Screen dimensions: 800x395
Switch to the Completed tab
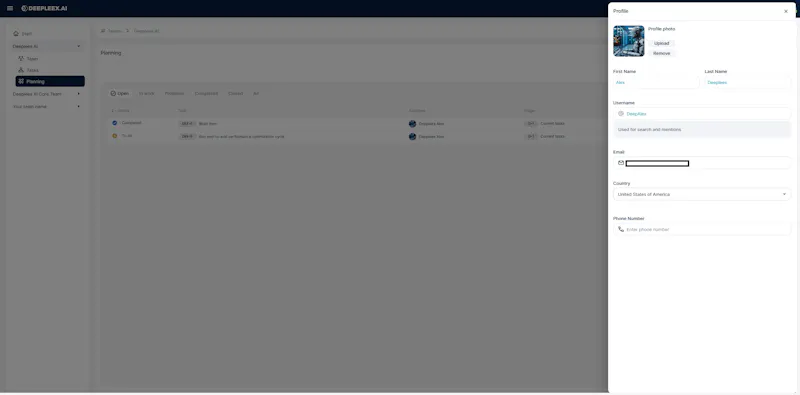pos(206,93)
